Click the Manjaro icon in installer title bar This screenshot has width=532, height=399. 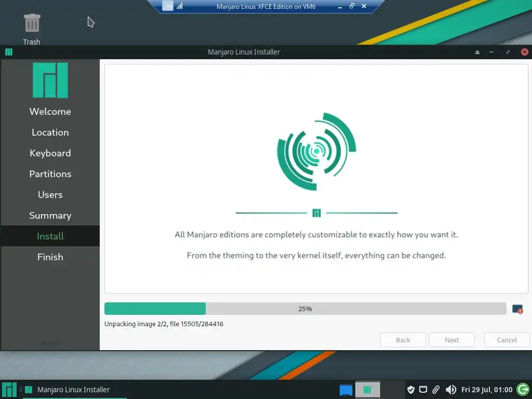click(9, 52)
